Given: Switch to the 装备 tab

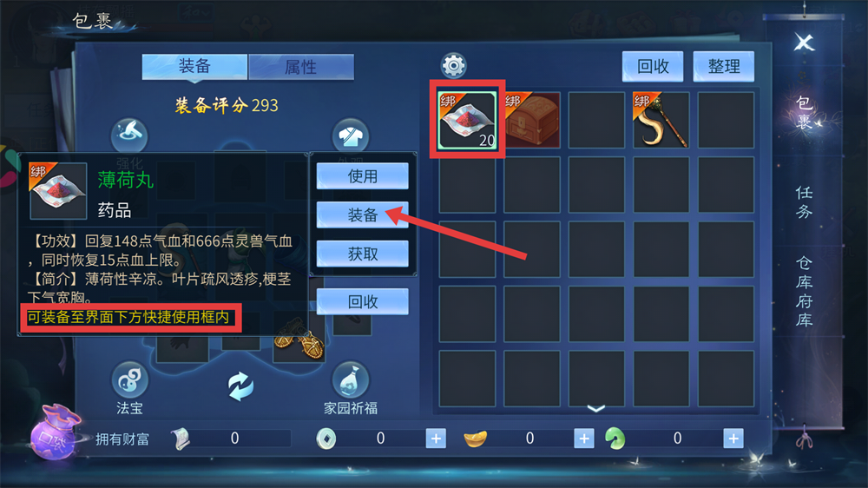Looking at the screenshot, I should pos(194,67).
